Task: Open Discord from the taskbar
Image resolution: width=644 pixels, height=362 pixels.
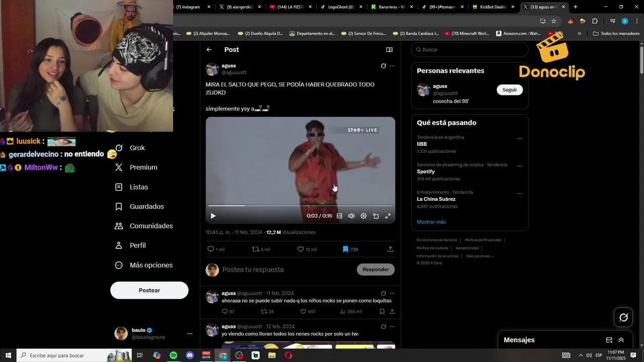Action: click(x=190, y=355)
